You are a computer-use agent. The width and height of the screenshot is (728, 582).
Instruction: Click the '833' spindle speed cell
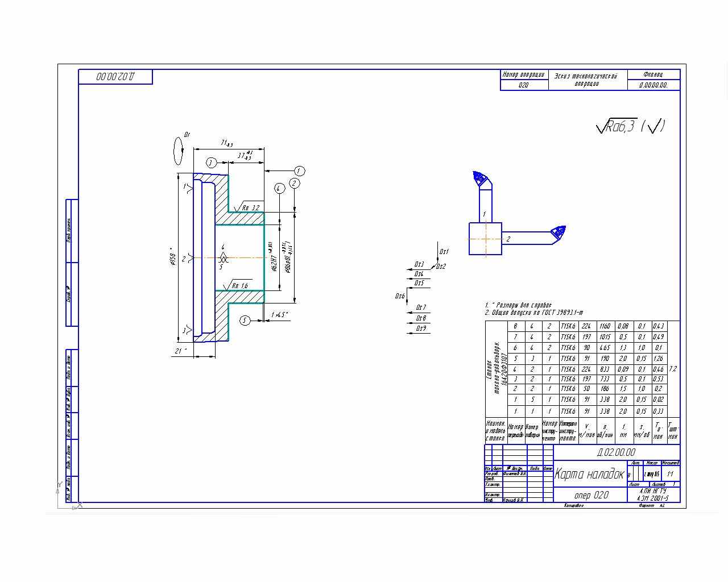point(605,369)
